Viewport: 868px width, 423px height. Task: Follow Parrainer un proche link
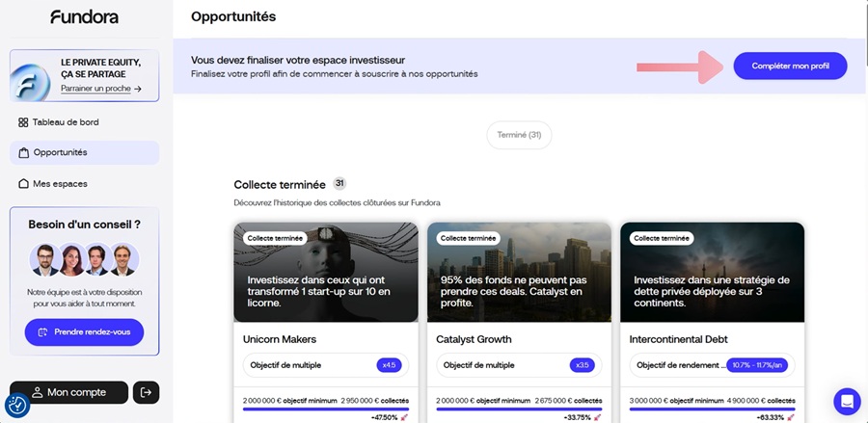pyautogui.click(x=100, y=89)
